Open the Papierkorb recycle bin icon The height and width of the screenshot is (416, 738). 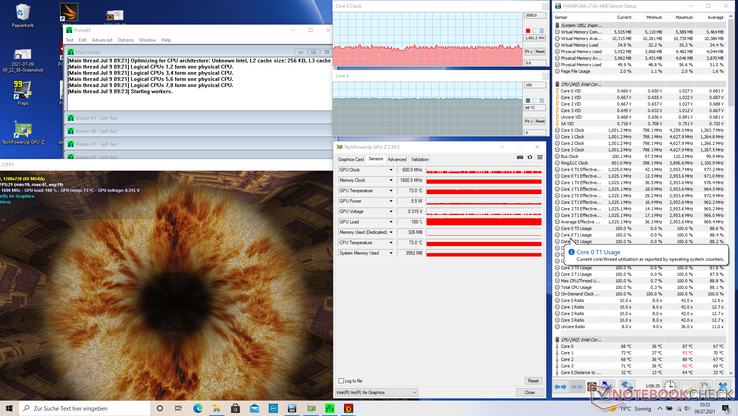23,15
